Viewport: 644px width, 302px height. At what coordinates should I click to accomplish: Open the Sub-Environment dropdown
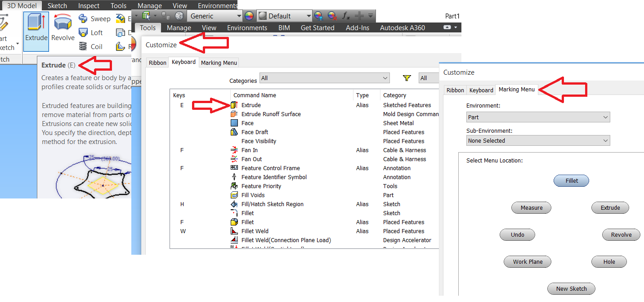(538, 140)
